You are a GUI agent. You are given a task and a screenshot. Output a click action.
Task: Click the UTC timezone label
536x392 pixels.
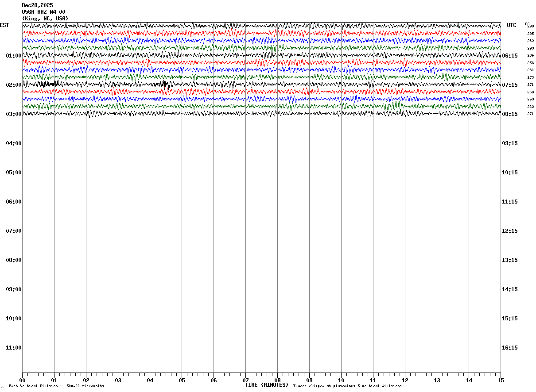click(512, 25)
